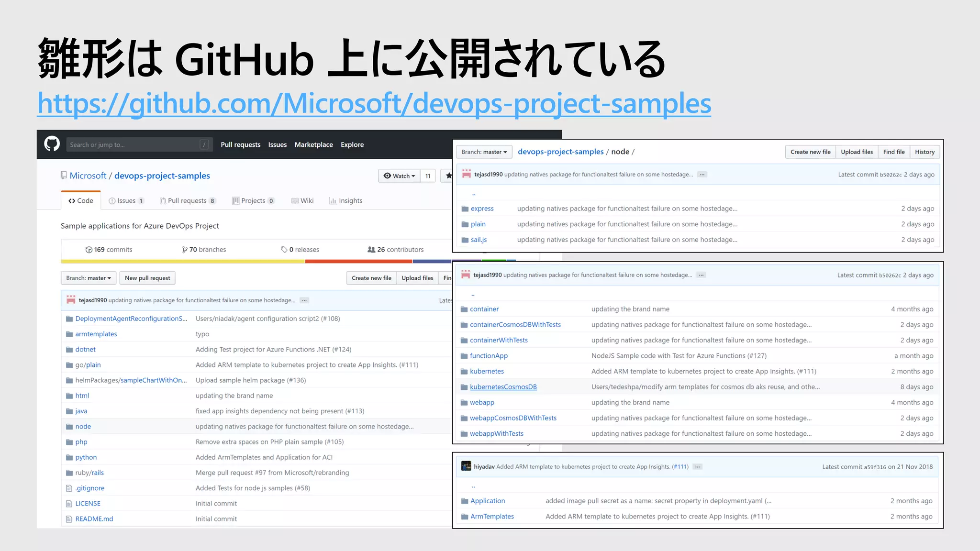980x551 pixels.
Task: Open the Branch: master dropdown in main repo
Action: coord(88,278)
